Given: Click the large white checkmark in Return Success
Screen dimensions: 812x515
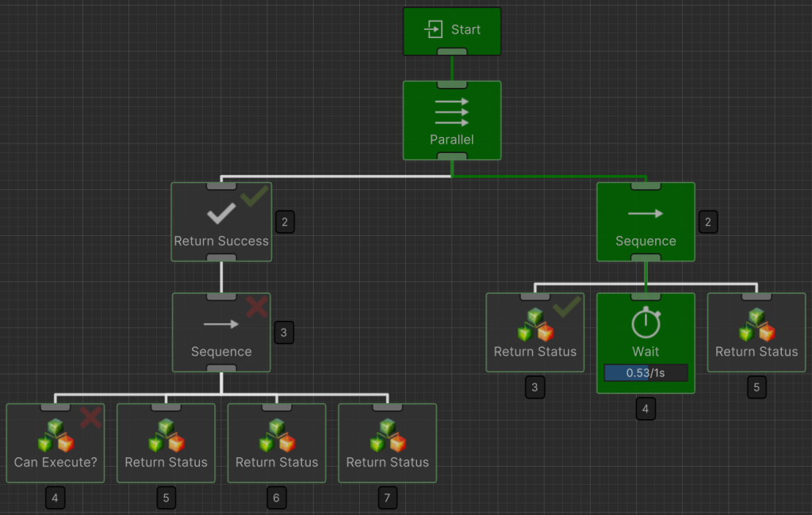Looking at the screenshot, I should pos(220,213).
